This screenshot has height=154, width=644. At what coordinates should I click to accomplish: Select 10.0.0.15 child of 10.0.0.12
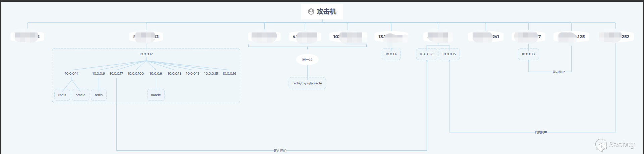[211, 73]
